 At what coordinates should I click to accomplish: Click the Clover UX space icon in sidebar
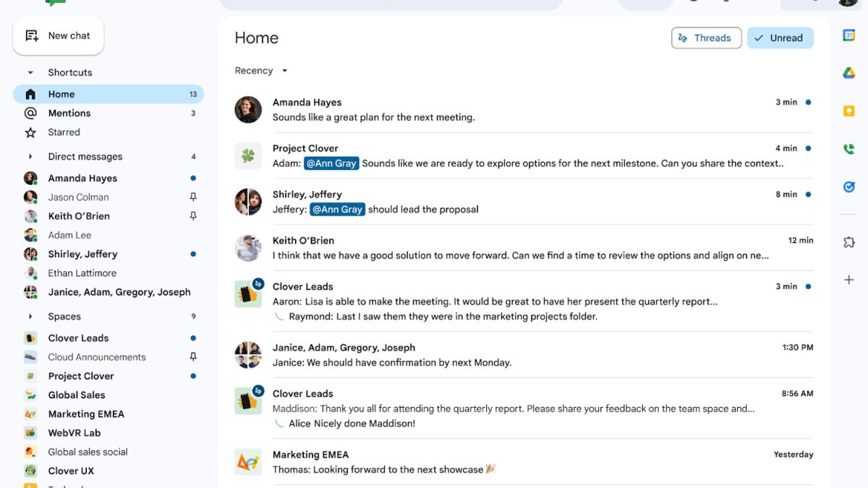[x=30, y=471]
